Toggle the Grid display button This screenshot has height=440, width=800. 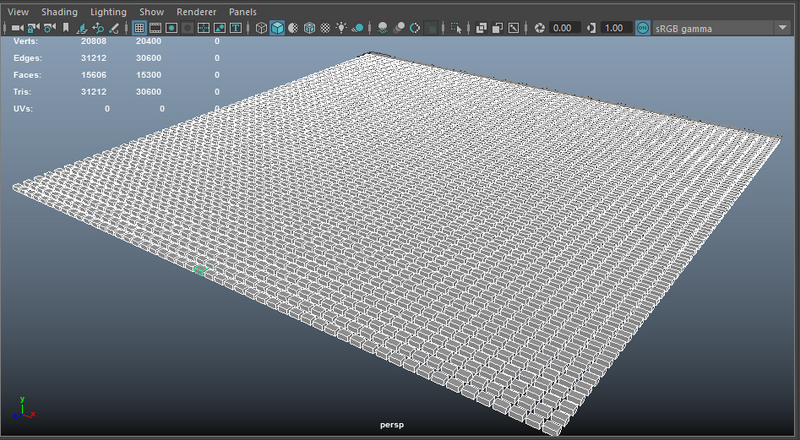139,28
